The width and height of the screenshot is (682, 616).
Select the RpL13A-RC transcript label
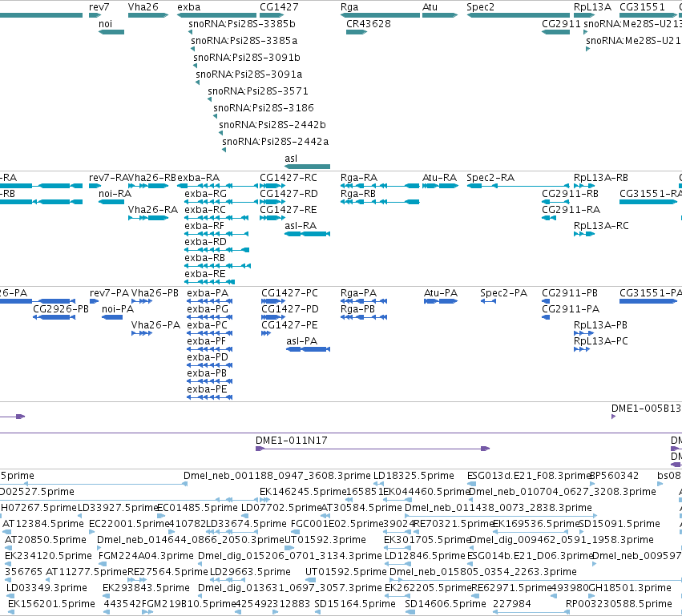click(x=601, y=225)
